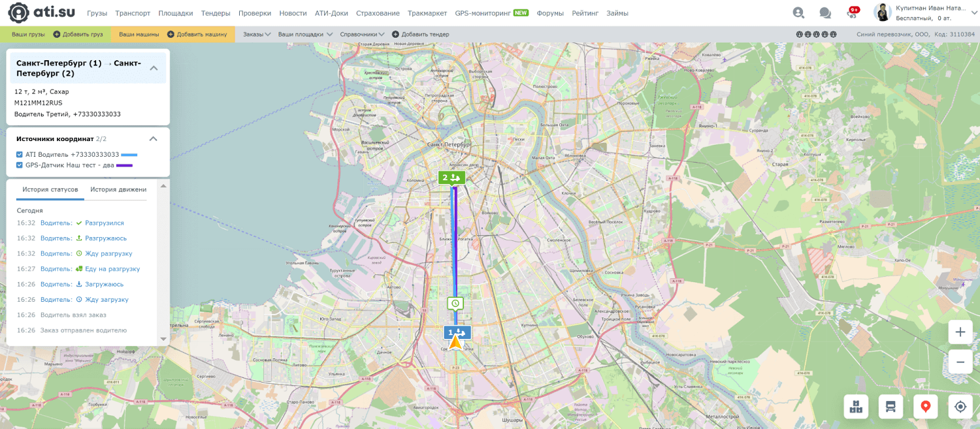Open the 'Ваши площадки' dropdown
The height and width of the screenshot is (429, 980).
306,34
